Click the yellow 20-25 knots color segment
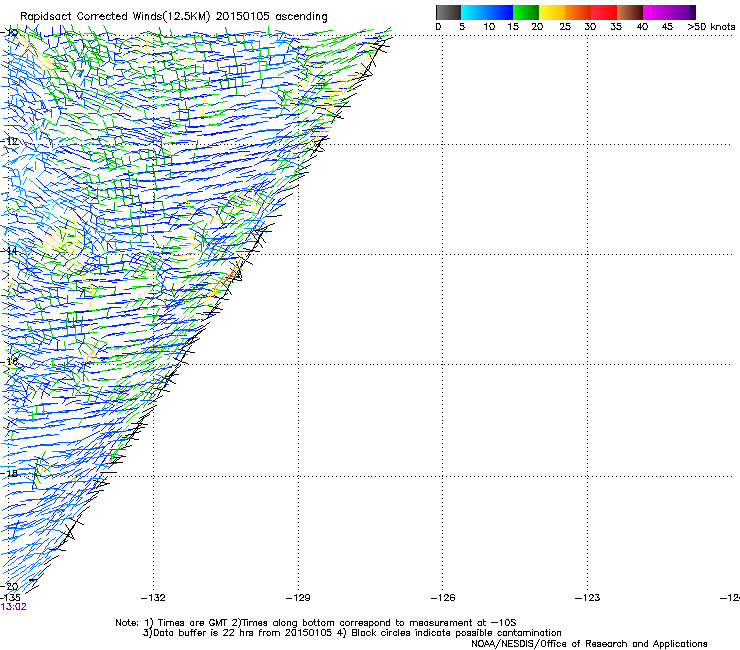Viewport: 740px width, 650px height. coord(552,12)
